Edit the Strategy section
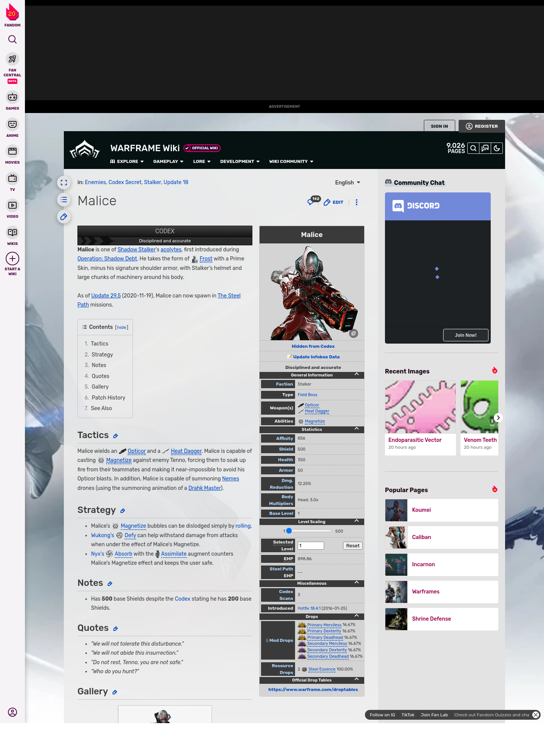 123,511
